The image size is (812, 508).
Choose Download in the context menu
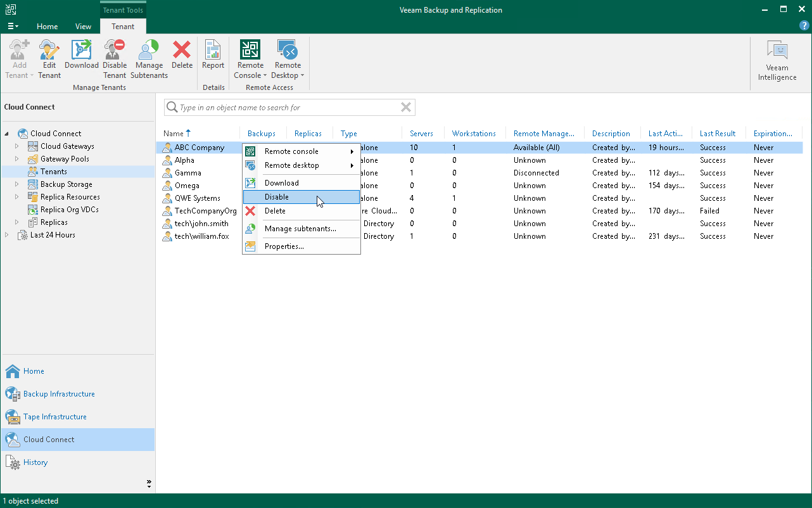click(301, 183)
